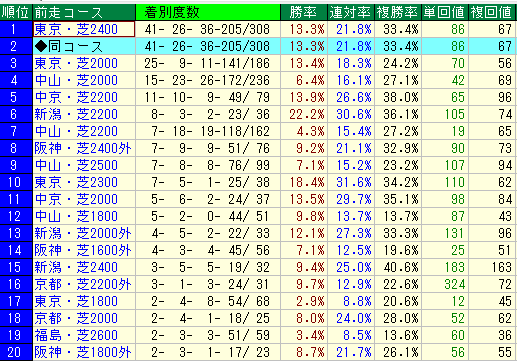This screenshot has width=517, height=361.
Task: Open the 東京・芝2400 course link
Action: coord(76,29)
